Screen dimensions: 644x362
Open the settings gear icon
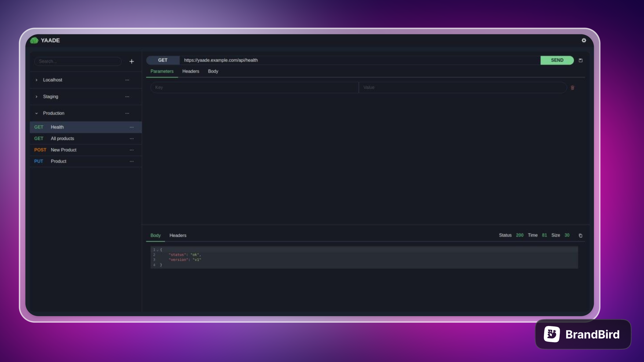point(584,40)
